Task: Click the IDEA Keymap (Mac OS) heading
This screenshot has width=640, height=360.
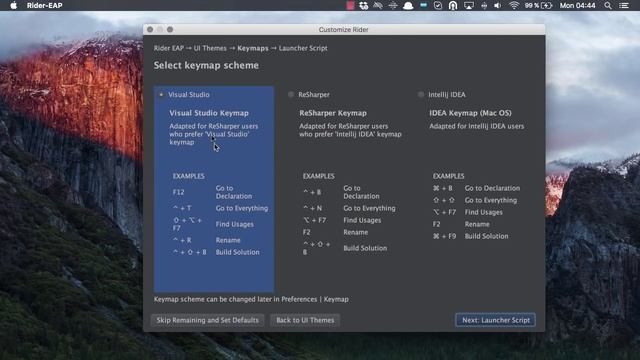Action: point(470,113)
